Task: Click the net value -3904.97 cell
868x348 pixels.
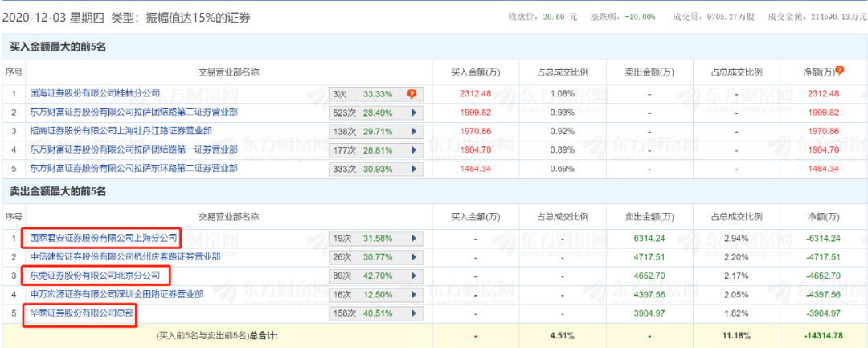Action: [823, 313]
